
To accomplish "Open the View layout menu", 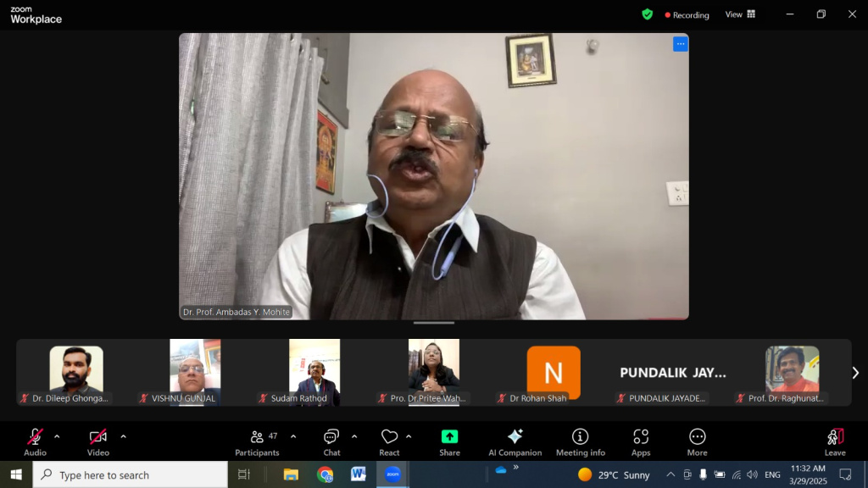I will tap(739, 14).
